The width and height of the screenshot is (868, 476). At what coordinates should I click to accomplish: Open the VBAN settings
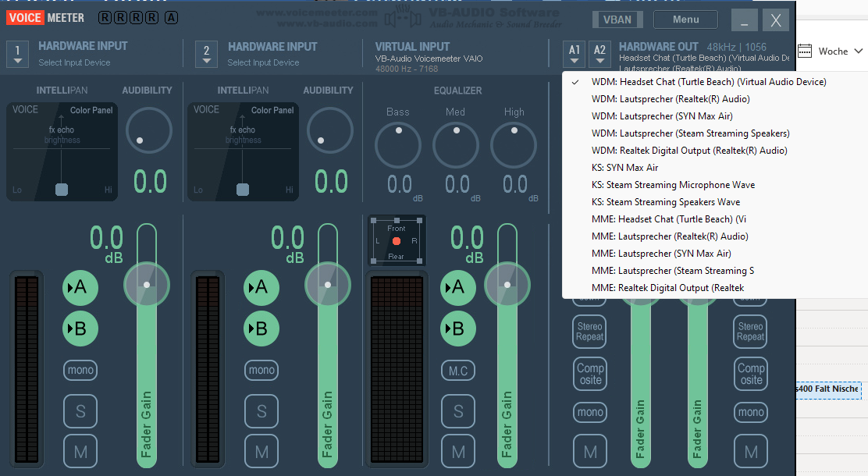617,20
